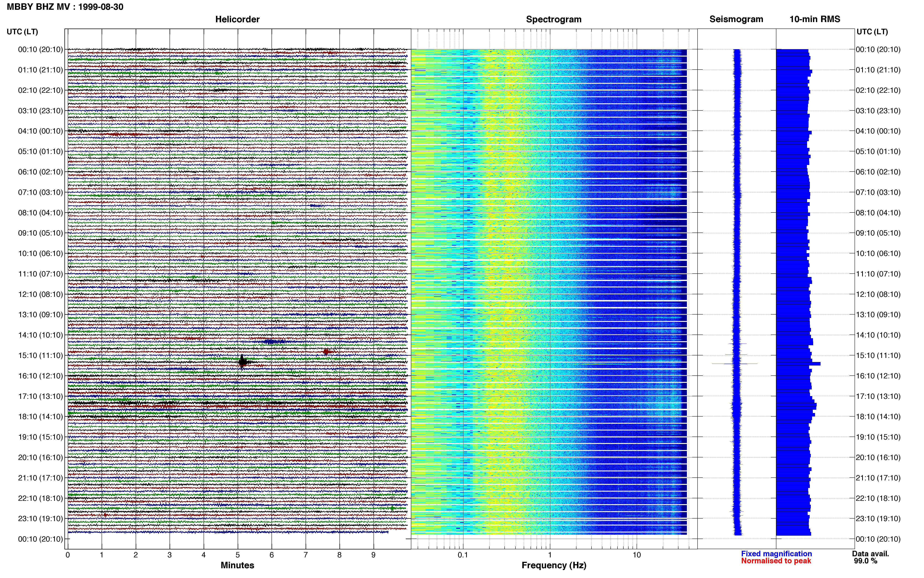
Task: Click left time label 20:10 (16:10)
Action: [x=41, y=457]
